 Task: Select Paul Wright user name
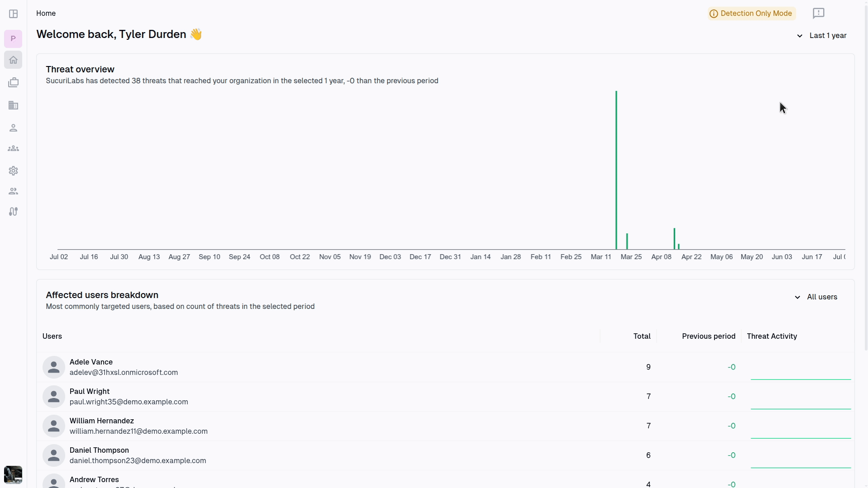tap(90, 391)
